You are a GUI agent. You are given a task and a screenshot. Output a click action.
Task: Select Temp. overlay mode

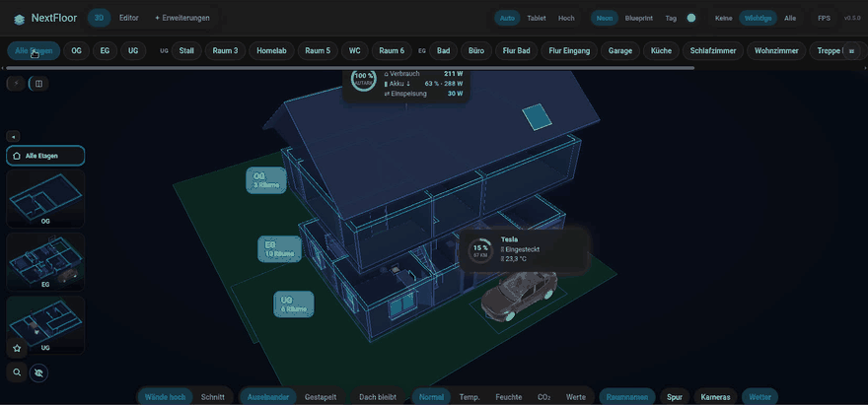pyautogui.click(x=470, y=397)
